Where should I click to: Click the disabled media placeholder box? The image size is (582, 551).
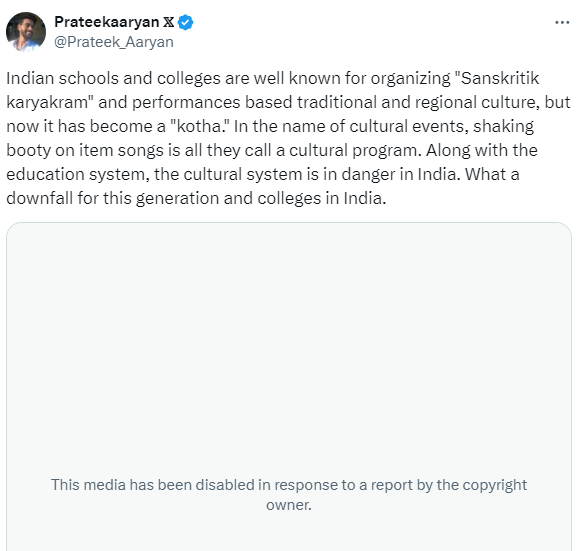coord(289,387)
